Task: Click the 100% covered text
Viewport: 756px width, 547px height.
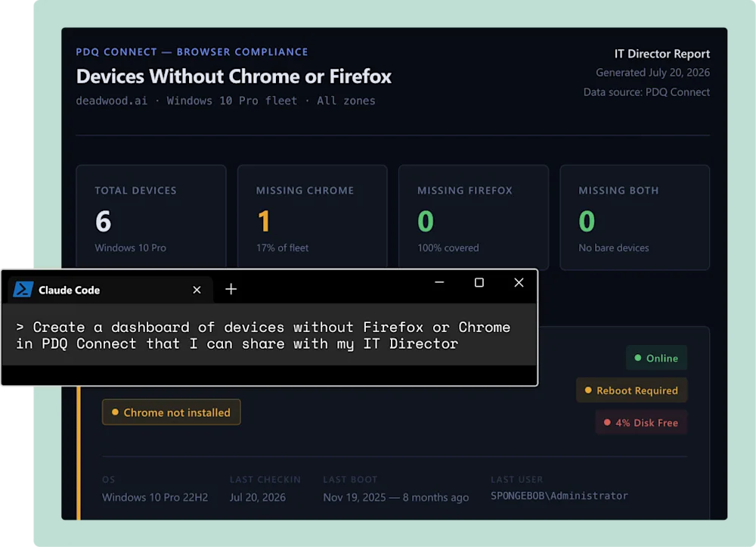Action: pyautogui.click(x=448, y=247)
